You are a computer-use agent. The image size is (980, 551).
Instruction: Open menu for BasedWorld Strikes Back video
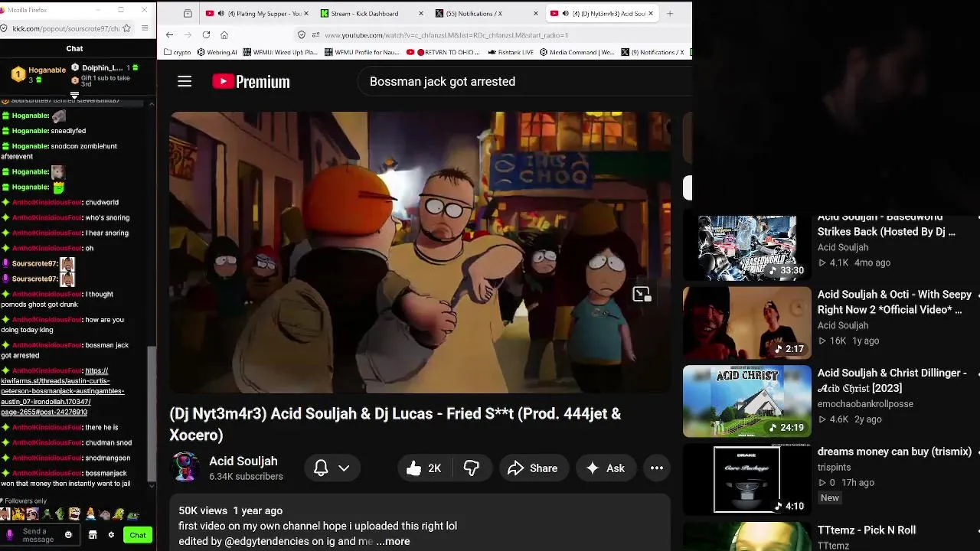[978, 218]
